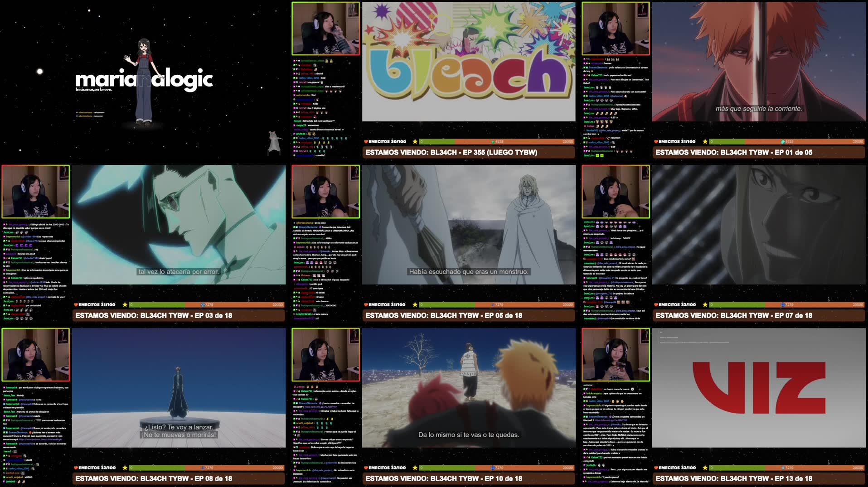Open the webcam thumbnail beside the EP 13 de 18 stream

point(616,355)
